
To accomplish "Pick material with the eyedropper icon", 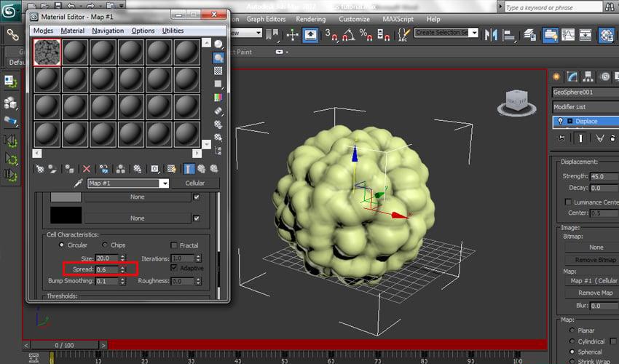I will [79, 183].
